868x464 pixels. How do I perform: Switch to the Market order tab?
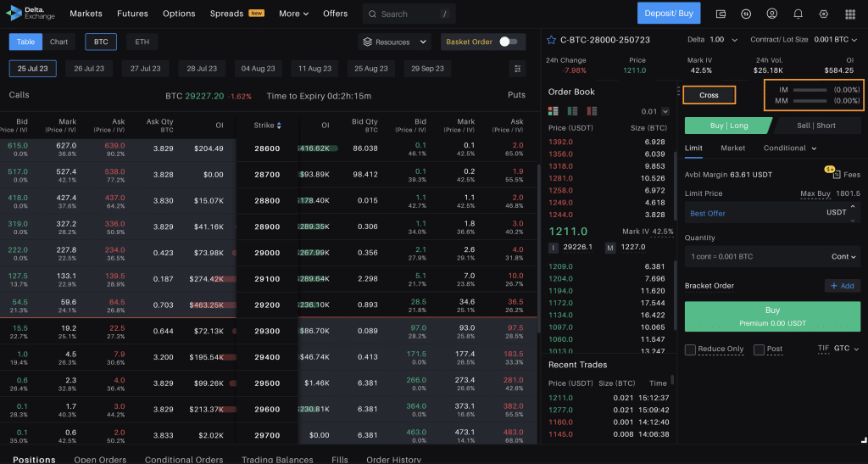(733, 148)
